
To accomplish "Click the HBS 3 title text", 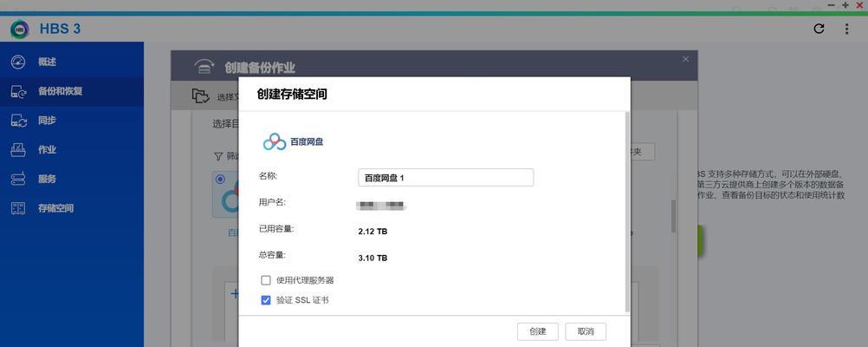I will click(x=61, y=29).
